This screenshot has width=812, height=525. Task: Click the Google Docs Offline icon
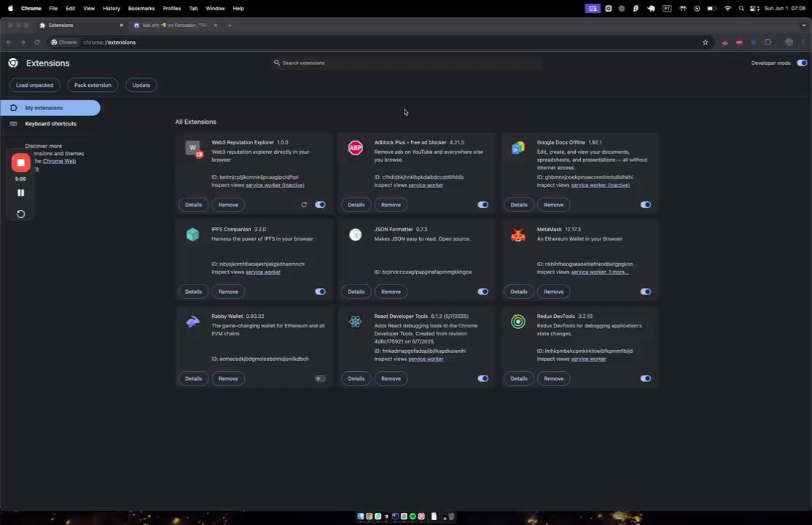click(518, 148)
